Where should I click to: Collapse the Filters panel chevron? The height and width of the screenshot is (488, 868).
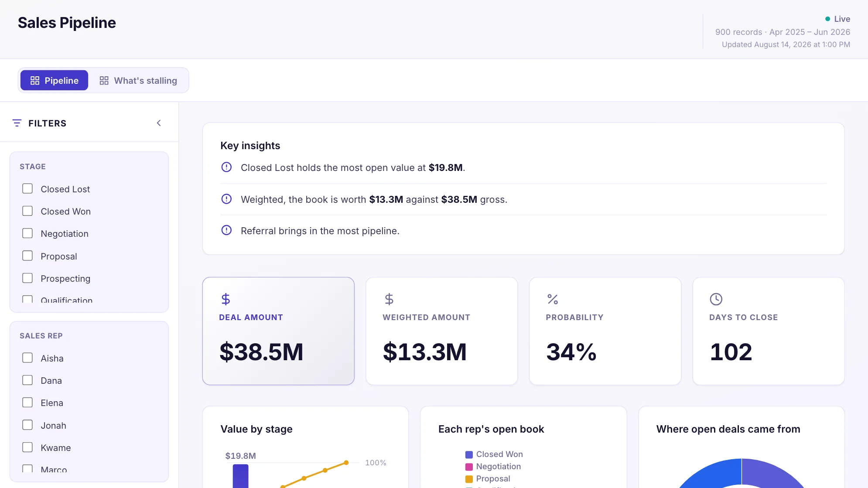159,123
